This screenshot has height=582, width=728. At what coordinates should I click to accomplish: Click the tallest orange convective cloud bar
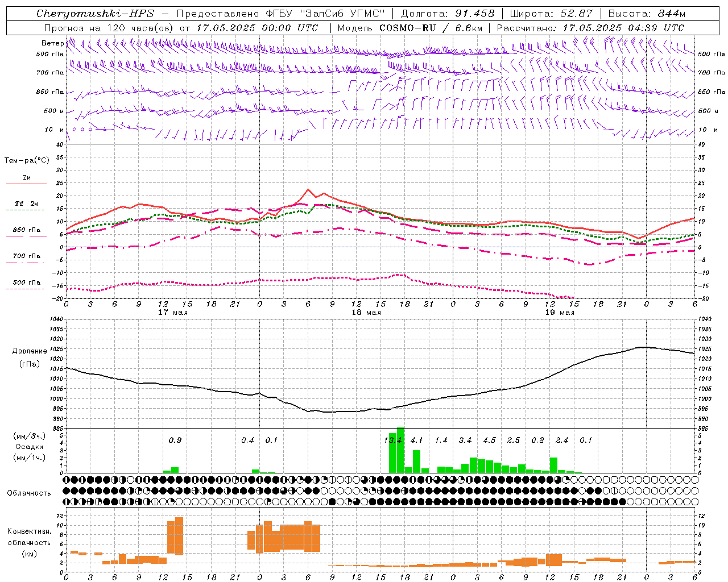(179, 536)
